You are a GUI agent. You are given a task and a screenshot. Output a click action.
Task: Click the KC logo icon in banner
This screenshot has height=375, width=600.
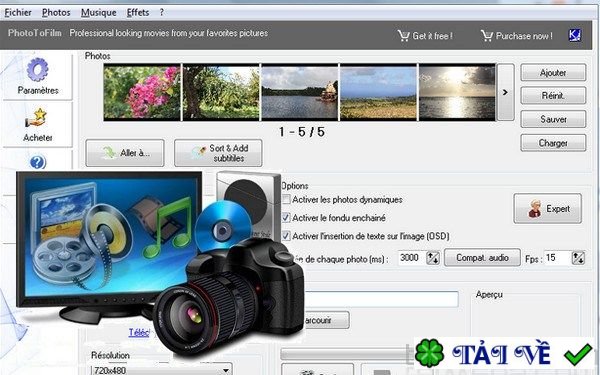tap(575, 36)
